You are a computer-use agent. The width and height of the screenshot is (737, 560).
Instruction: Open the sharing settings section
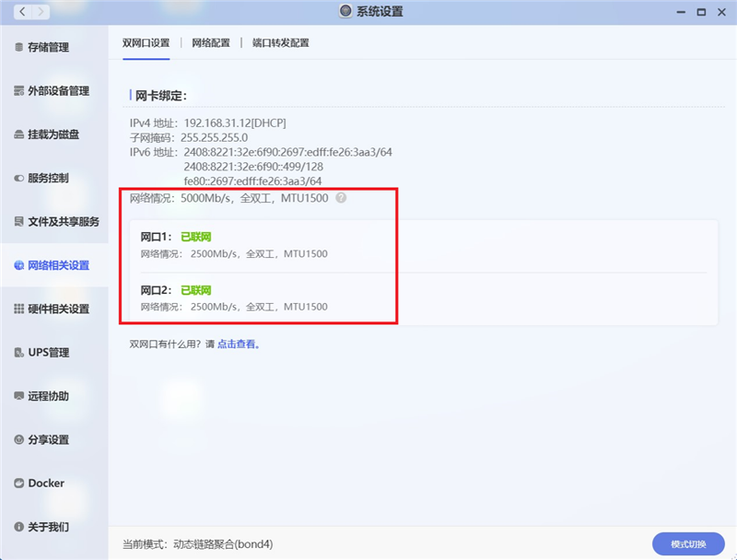coord(48,440)
